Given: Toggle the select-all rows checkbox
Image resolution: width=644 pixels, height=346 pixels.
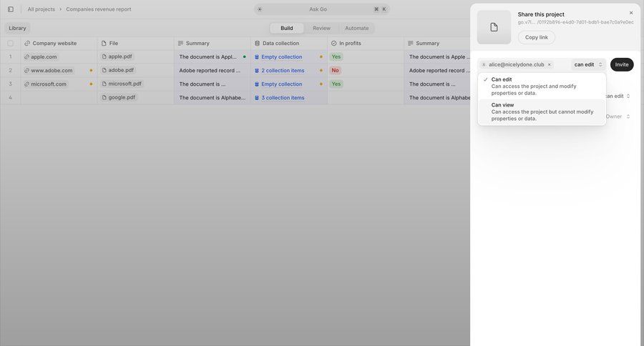Looking at the screenshot, I should tap(10, 43).
